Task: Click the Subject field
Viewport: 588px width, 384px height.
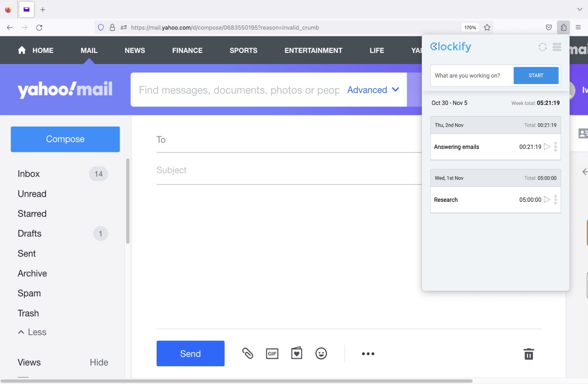Action: point(289,170)
